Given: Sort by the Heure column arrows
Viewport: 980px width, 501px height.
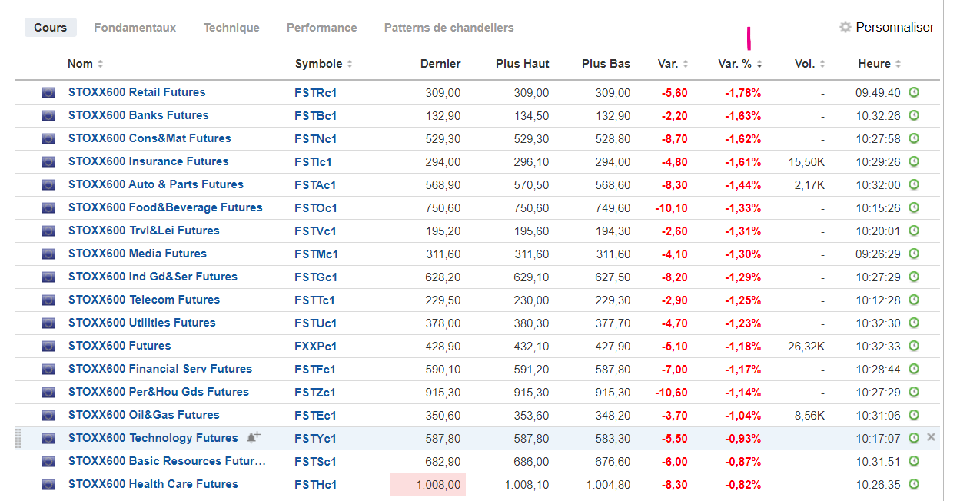Looking at the screenshot, I should (x=898, y=64).
